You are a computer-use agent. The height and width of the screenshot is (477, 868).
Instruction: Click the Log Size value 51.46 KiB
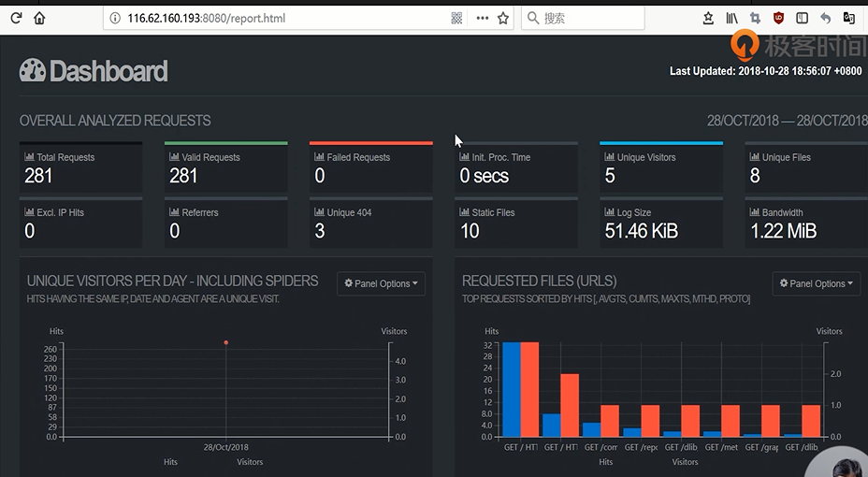pos(641,231)
